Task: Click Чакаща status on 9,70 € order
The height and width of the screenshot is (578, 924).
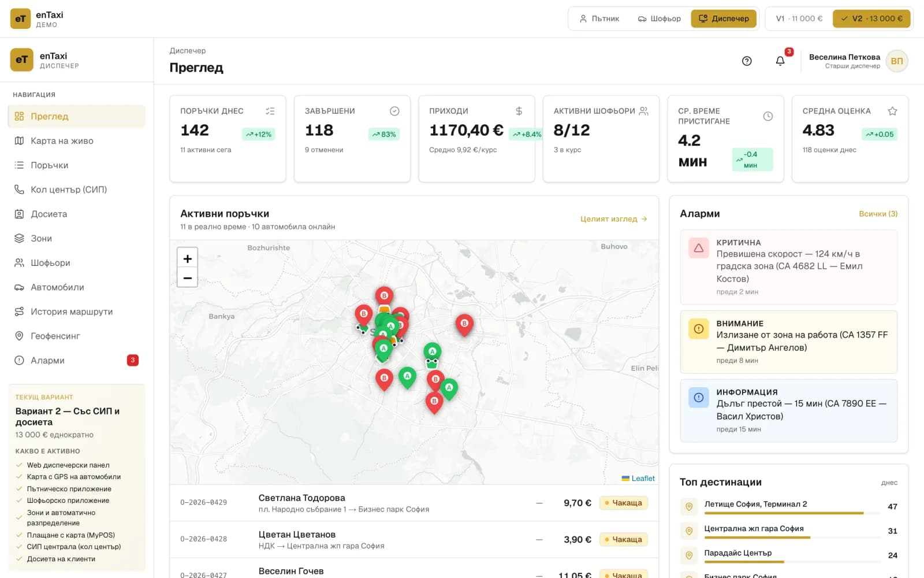Action: tap(624, 503)
